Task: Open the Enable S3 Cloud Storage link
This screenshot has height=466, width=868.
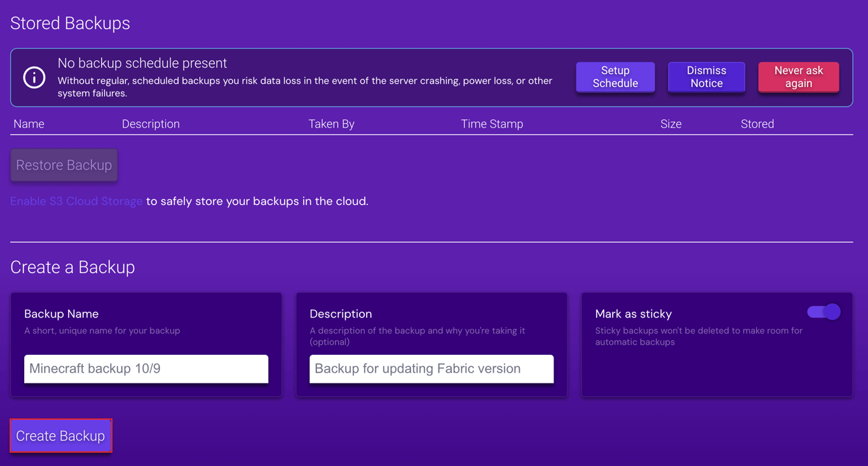Action: tap(76, 201)
